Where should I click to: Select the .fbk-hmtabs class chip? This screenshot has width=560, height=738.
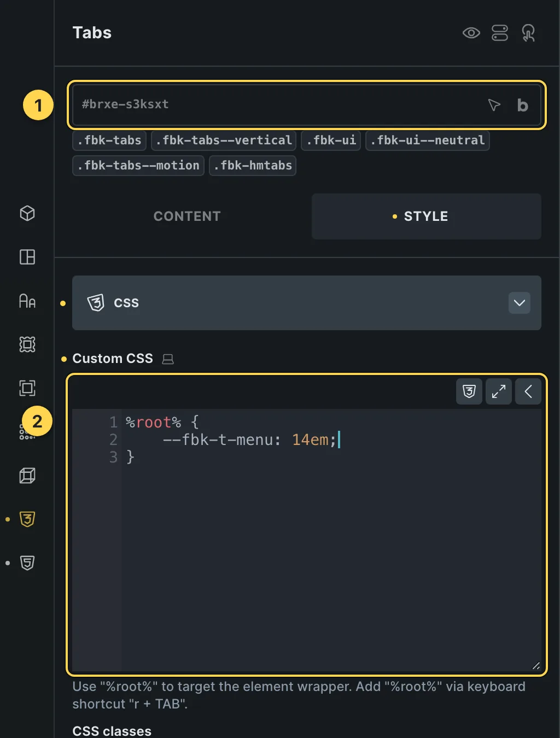253,166
